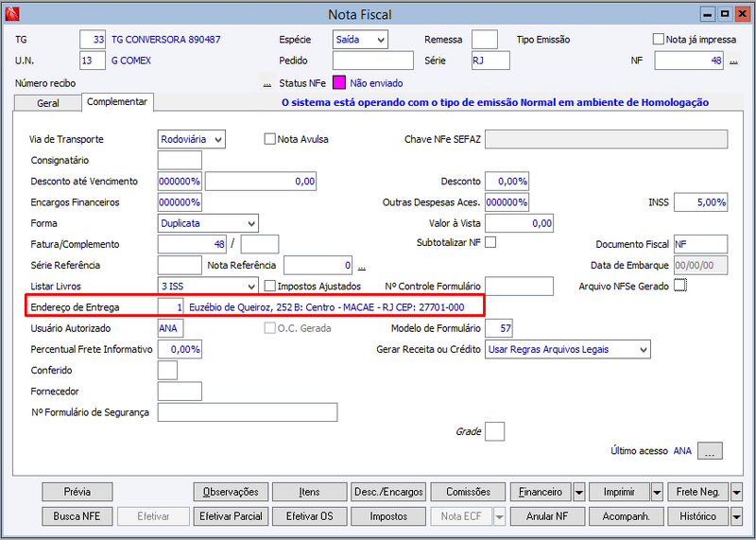Expand the Listar Livros dropdown
The height and width of the screenshot is (540, 756).
tap(208, 287)
